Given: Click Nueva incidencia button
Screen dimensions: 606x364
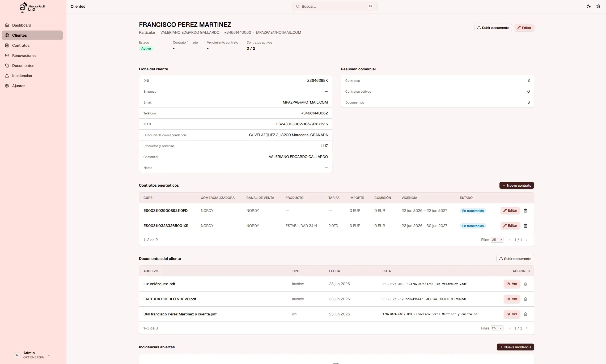Looking at the screenshot, I should click(x=515, y=347).
